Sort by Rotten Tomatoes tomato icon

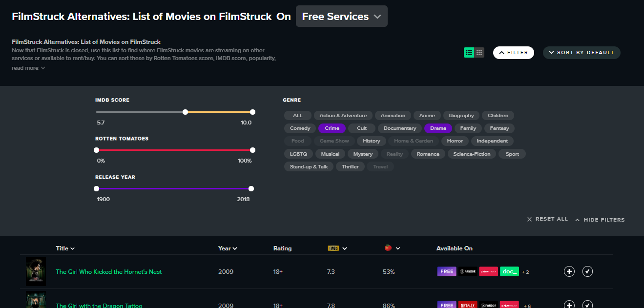(388, 248)
